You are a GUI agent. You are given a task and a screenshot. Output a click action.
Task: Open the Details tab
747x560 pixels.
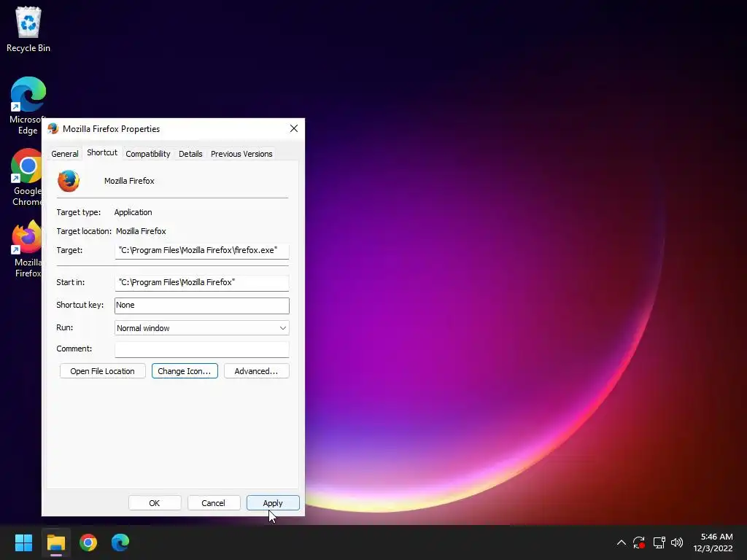pyautogui.click(x=190, y=154)
